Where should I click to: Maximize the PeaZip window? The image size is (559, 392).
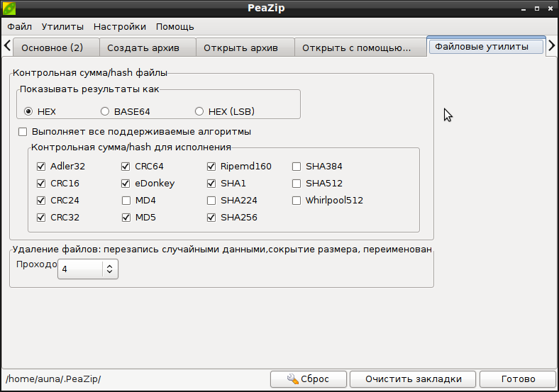pos(537,9)
